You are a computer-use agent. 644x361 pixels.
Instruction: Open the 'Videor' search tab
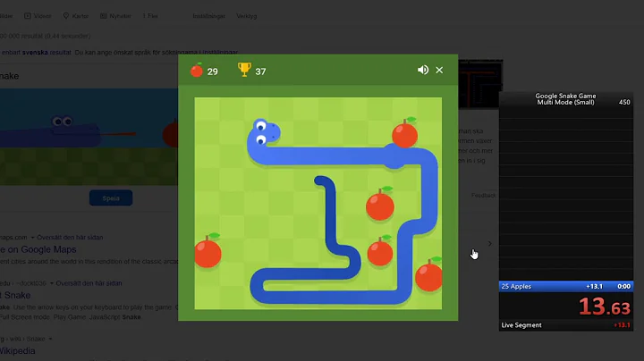38,16
